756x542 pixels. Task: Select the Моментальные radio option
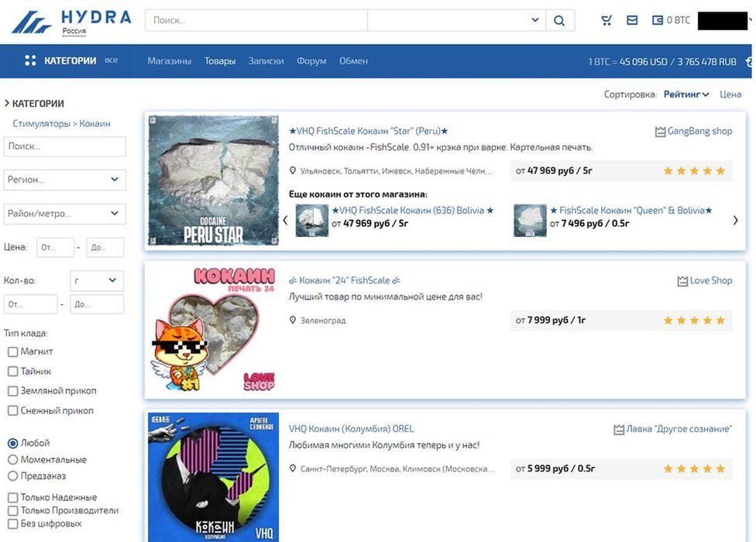(x=13, y=460)
